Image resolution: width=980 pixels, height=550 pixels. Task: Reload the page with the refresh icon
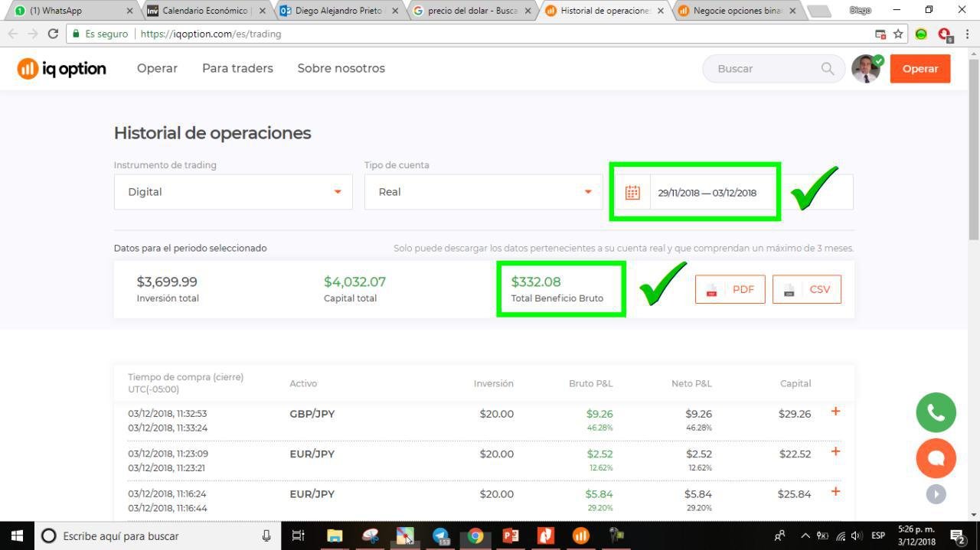(x=53, y=34)
